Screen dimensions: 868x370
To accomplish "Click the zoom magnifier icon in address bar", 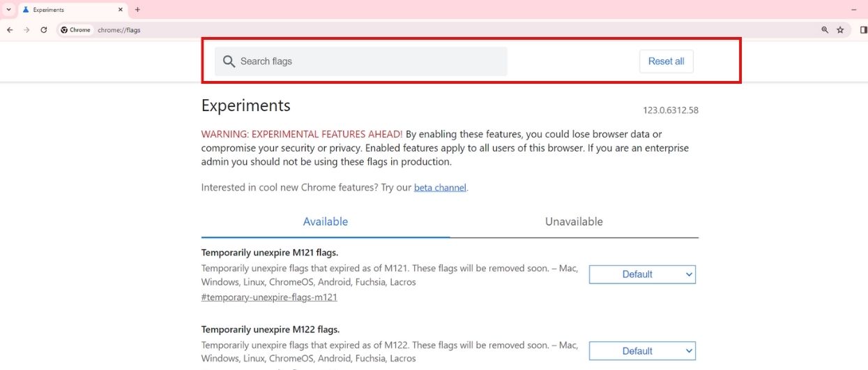I will click(x=825, y=30).
